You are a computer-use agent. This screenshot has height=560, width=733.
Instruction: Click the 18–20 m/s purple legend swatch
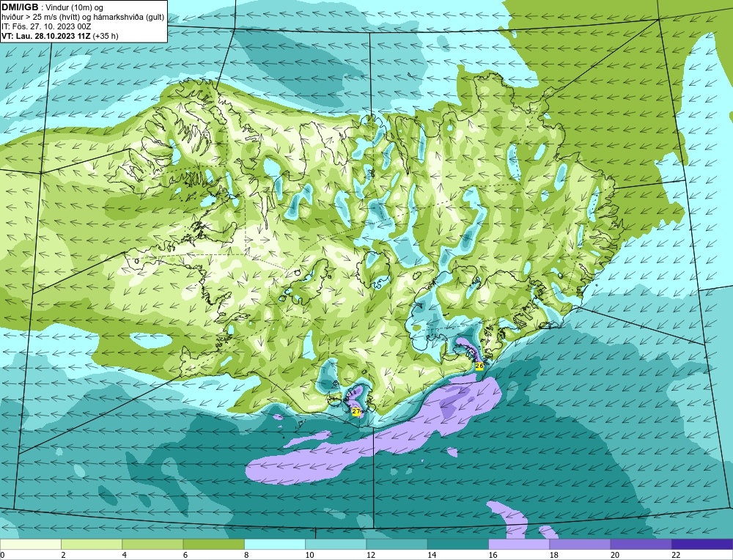click(x=580, y=544)
